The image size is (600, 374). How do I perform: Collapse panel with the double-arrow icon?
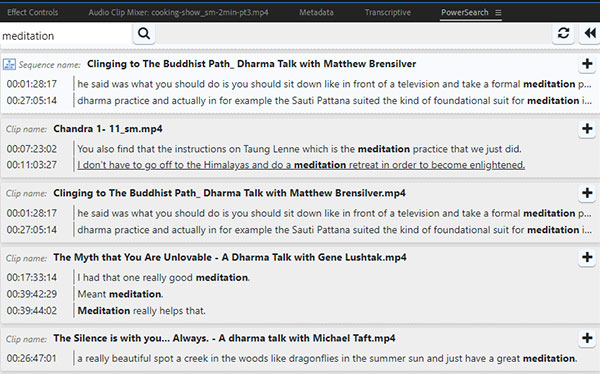590,33
